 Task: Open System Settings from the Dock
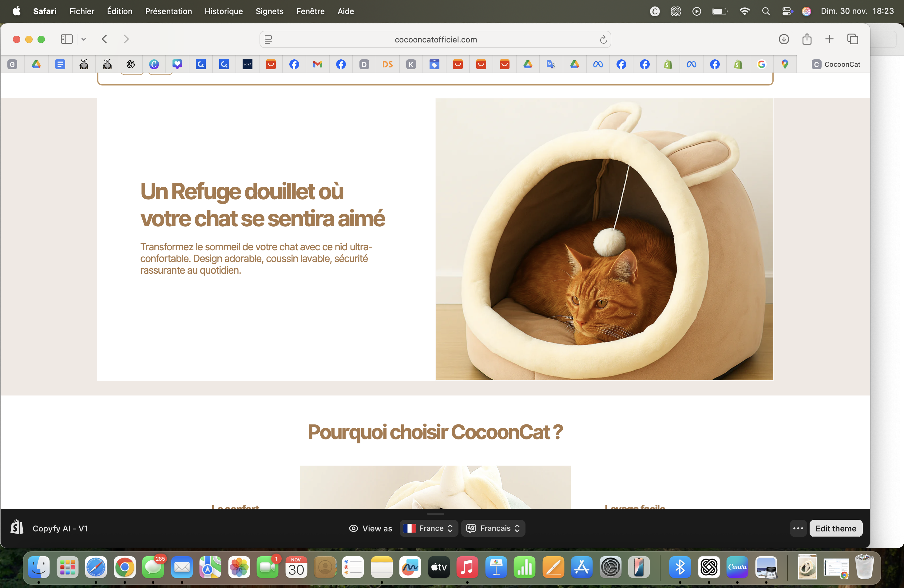click(610, 567)
